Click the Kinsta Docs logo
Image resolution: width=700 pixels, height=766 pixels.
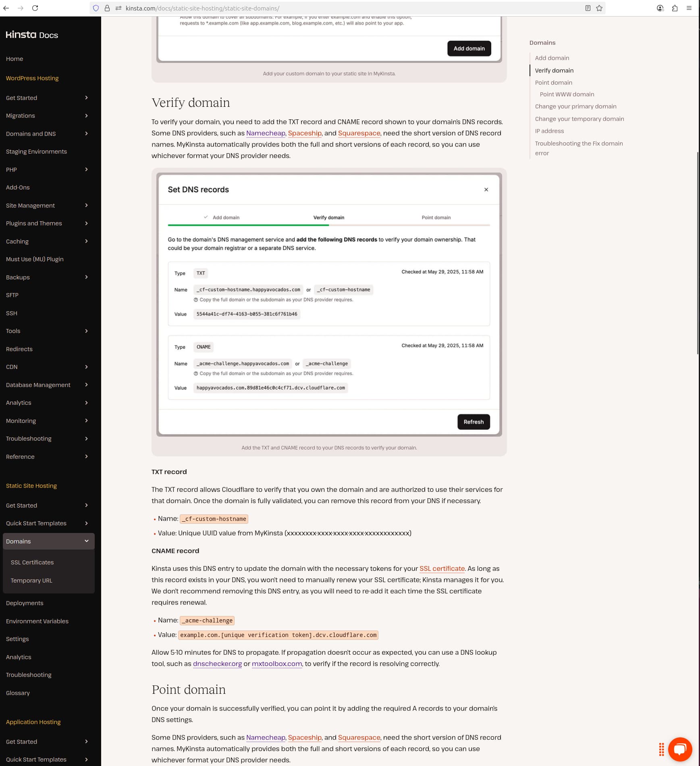(x=32, y=35)
